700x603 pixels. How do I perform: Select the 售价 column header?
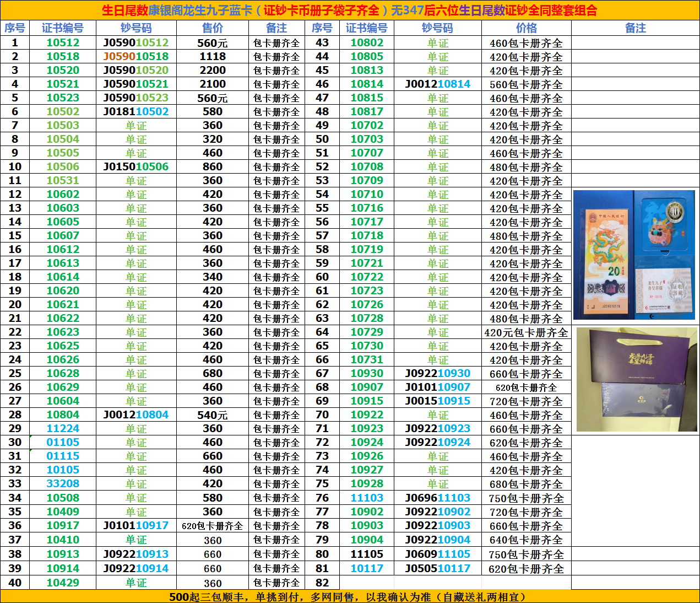coord(213,28)
